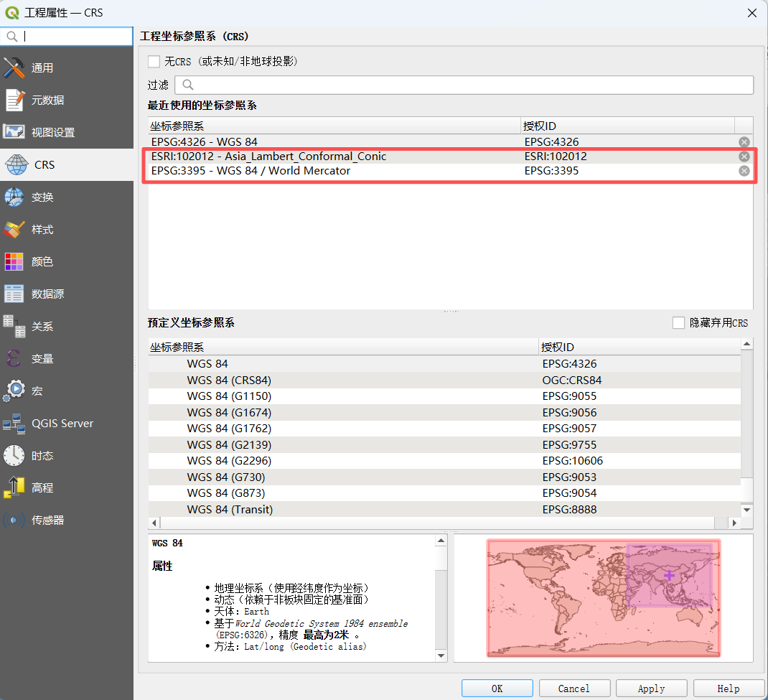The width and height of the screenshot is (768, 700).
Task: Click predefined list horizontal scroll right arrow
Action: tap(734, 523)
